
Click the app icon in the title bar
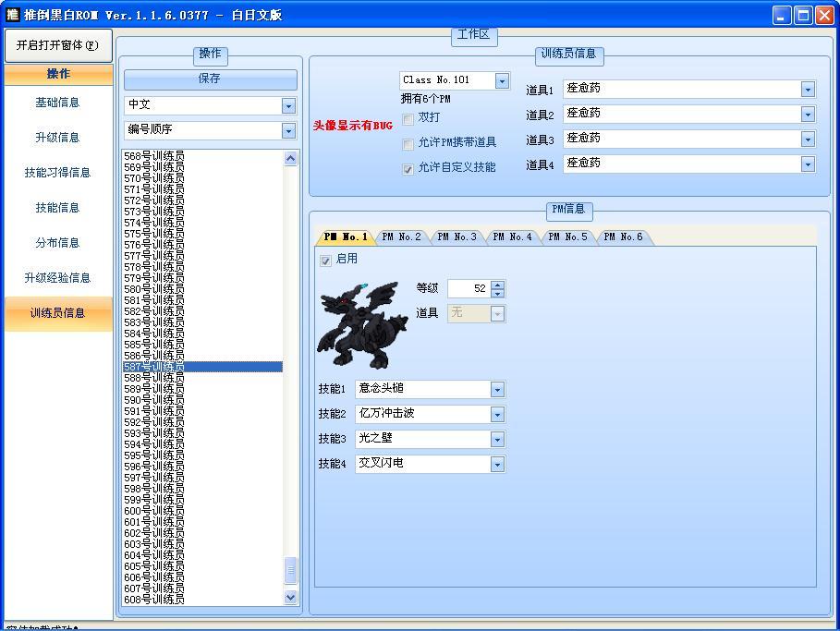(12, 15)
